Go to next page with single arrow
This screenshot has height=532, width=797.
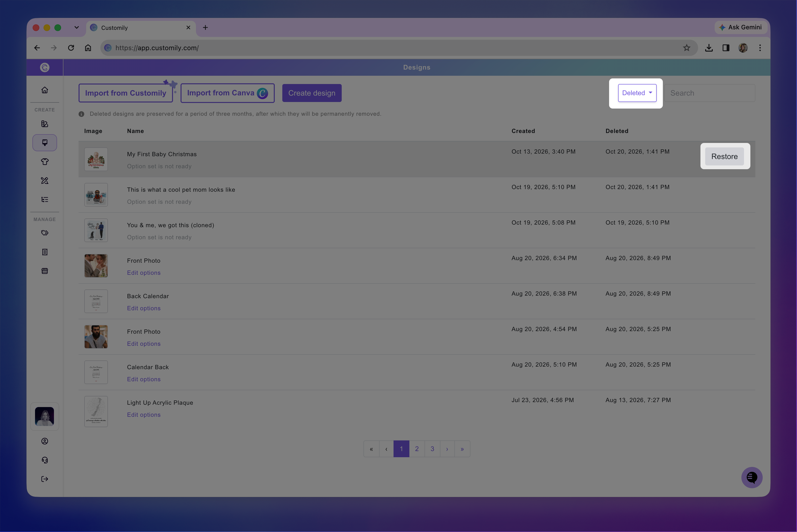point(447,449)
